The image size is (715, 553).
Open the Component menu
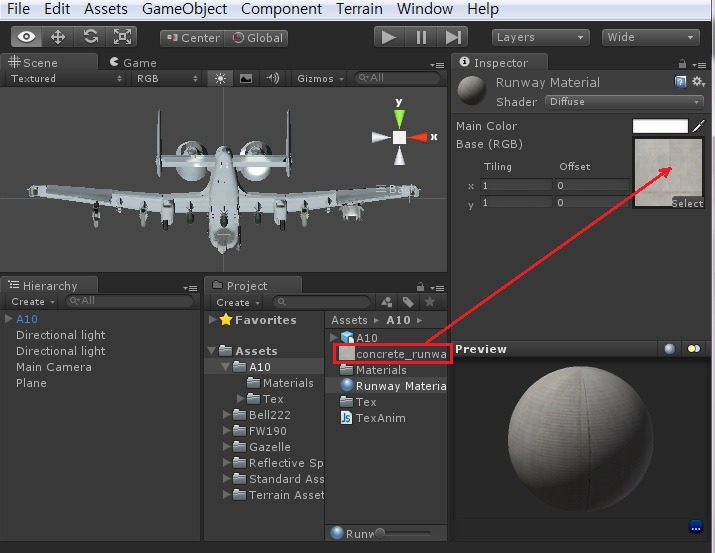[x=281, y=9]
